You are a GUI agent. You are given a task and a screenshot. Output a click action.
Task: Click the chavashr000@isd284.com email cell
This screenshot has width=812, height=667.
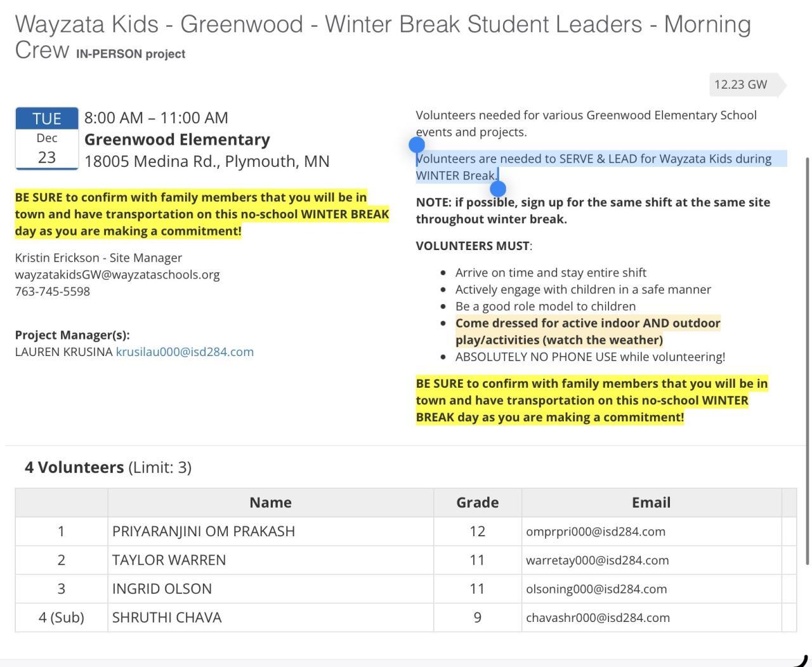click(x=598, y=617)
